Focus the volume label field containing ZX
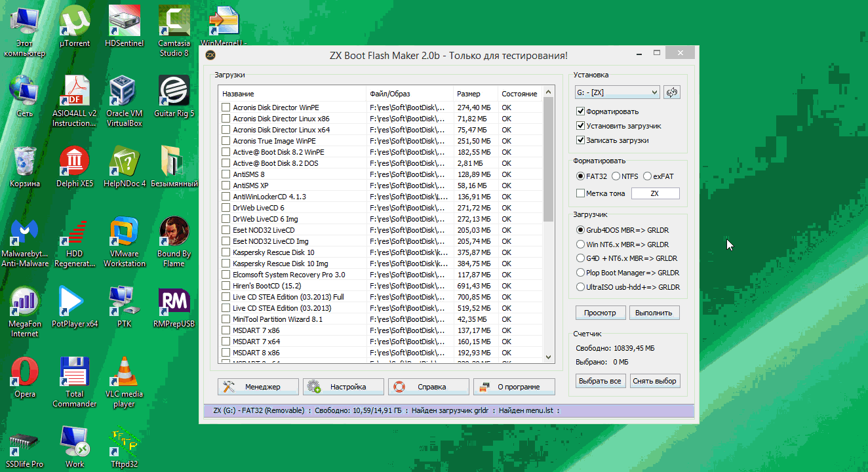Viewport: 868px width, 472px height. 655,193
